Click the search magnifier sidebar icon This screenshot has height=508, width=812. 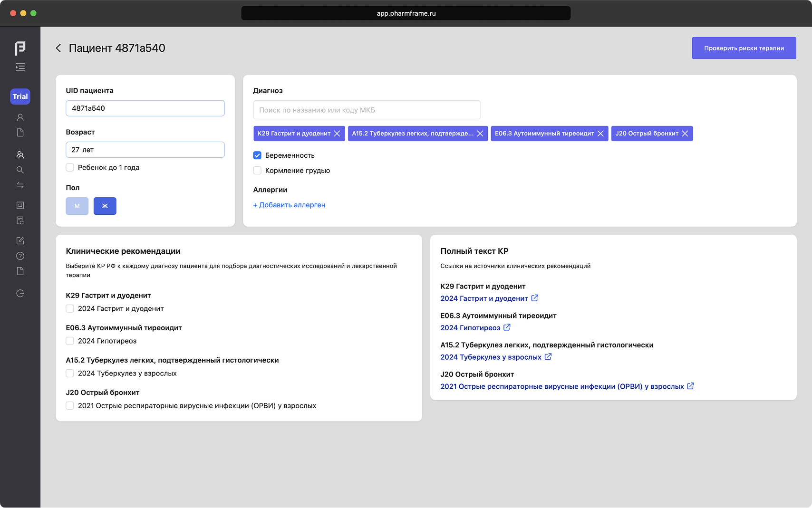(20, 170)
